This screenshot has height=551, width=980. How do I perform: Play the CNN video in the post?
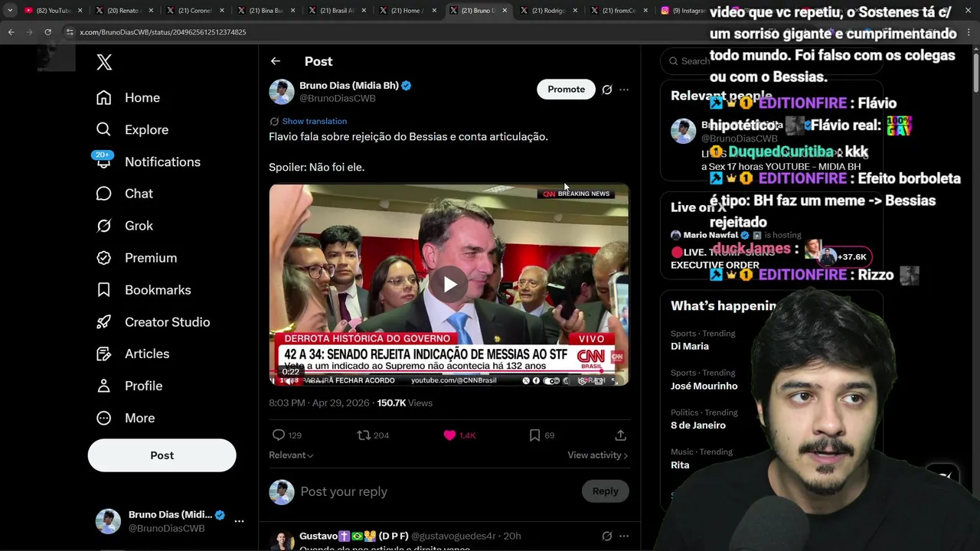[x=449, y=285]
